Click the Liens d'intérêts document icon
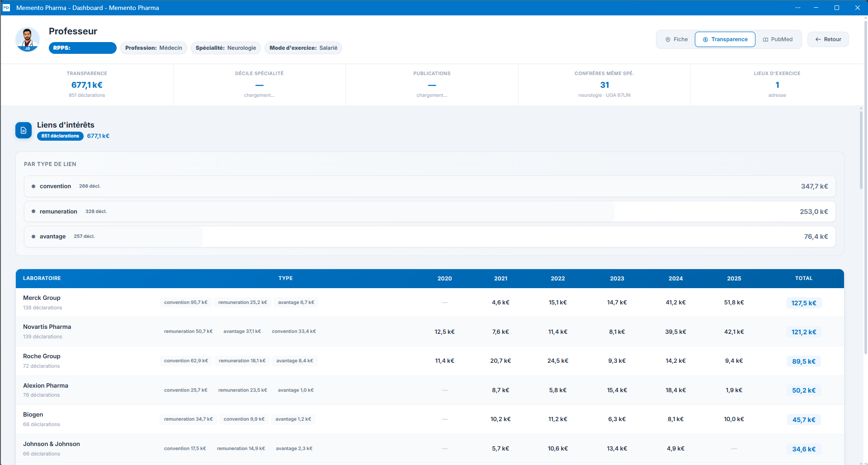The image size is (868, 465). [24, 130]
